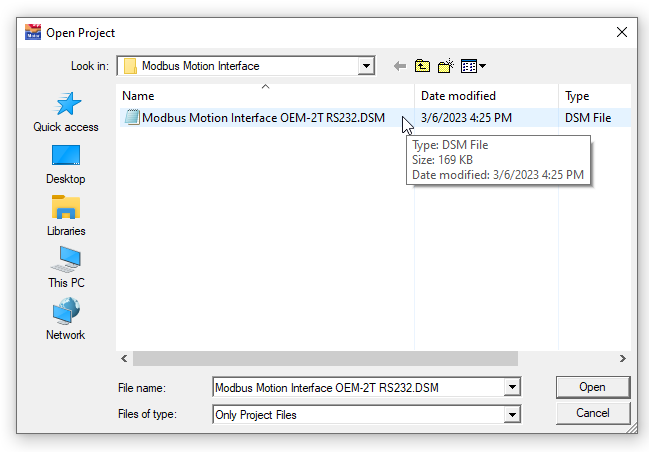Sort list by Date modified column

[x=486, y=96]
